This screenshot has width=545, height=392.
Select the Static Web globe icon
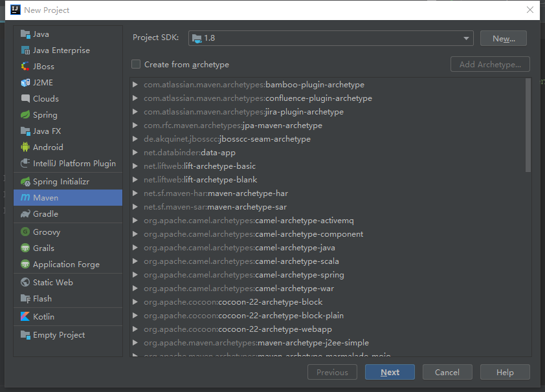coord(25,282)
